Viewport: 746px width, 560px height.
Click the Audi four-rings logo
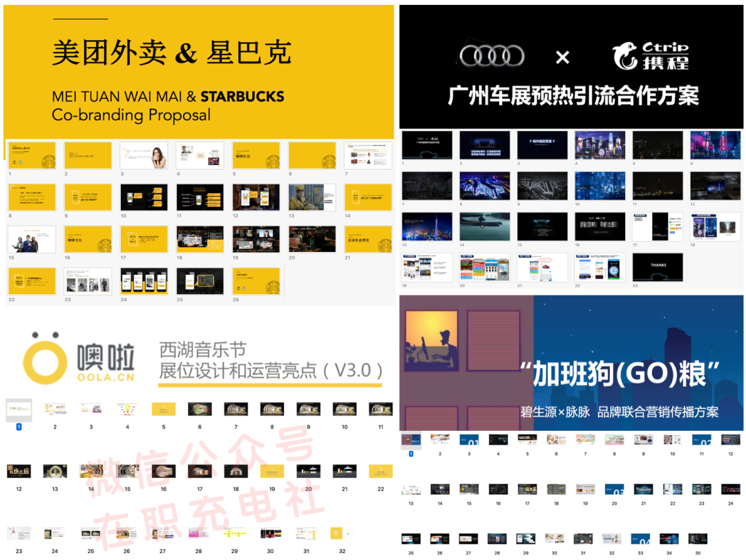click(x=492, y=57)
